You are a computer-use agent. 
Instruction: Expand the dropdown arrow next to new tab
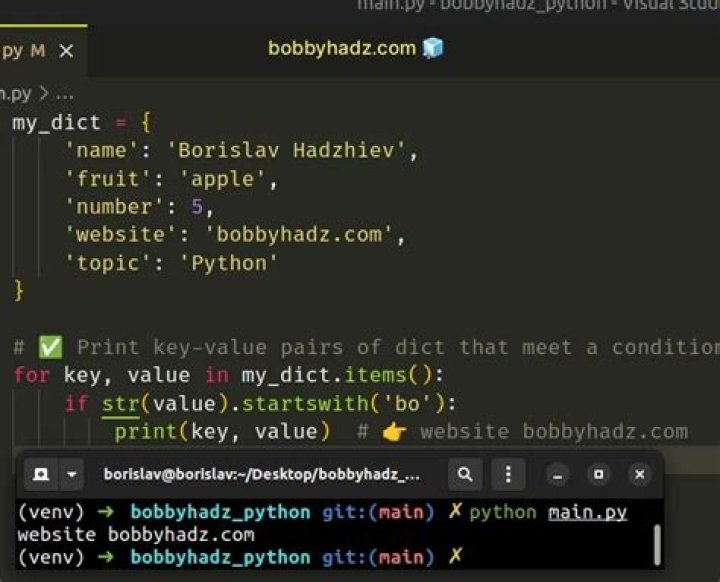pyautogui.click(x=72, y=474)
